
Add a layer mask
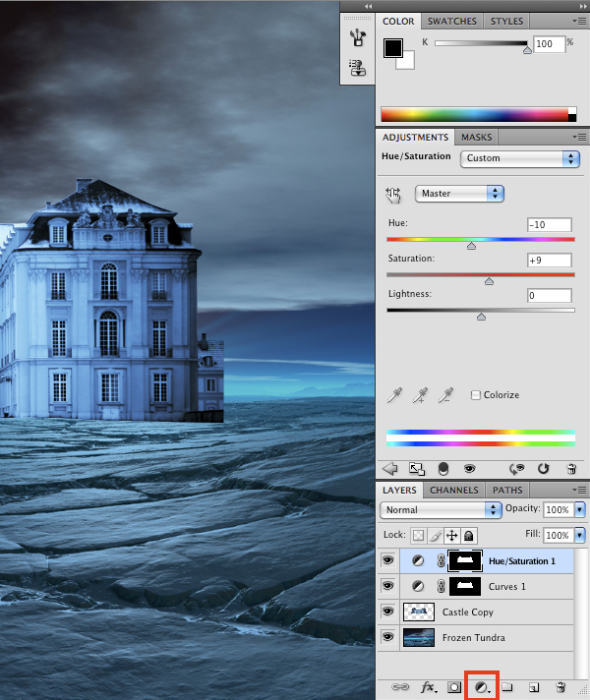(454, 687)
